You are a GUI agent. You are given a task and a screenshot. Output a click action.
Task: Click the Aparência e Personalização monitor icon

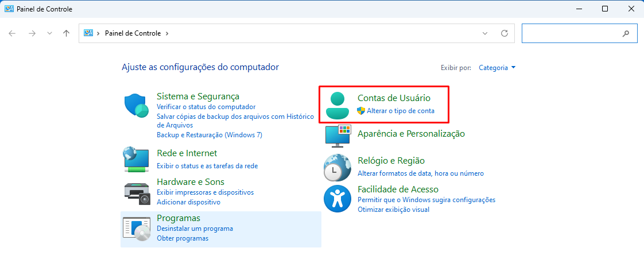[337, 136]
